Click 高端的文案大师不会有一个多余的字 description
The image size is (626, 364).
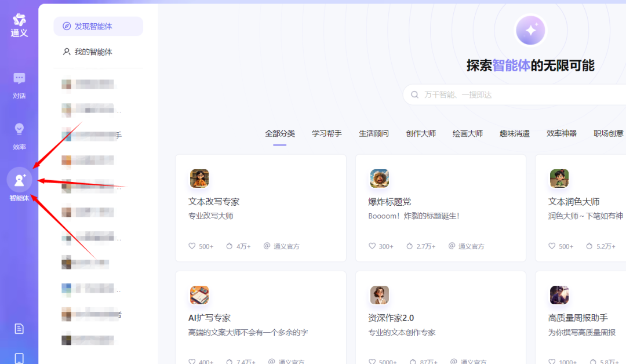point(248,333)
